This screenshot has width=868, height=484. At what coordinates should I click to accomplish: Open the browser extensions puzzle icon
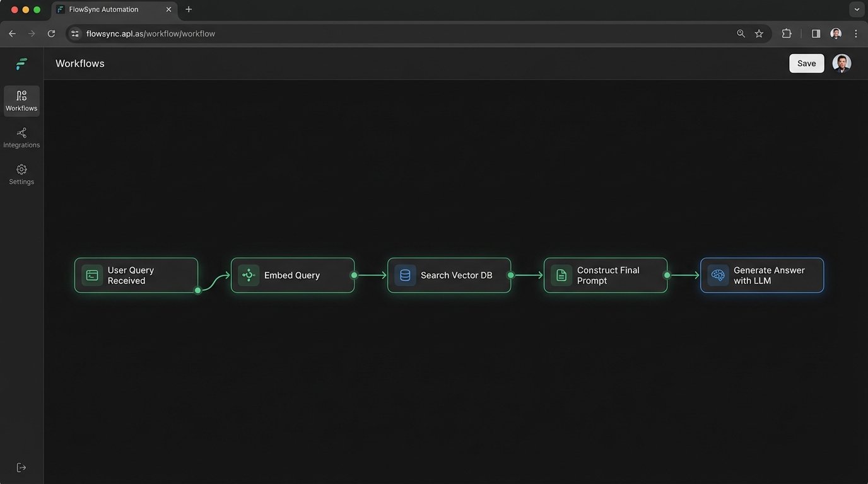pos(787,33)
